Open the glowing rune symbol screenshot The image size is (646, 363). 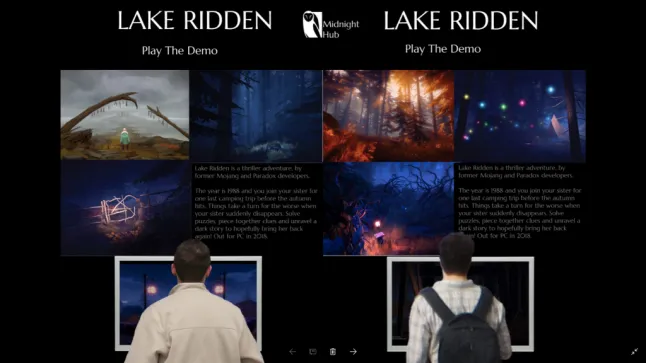pos(126,208)
